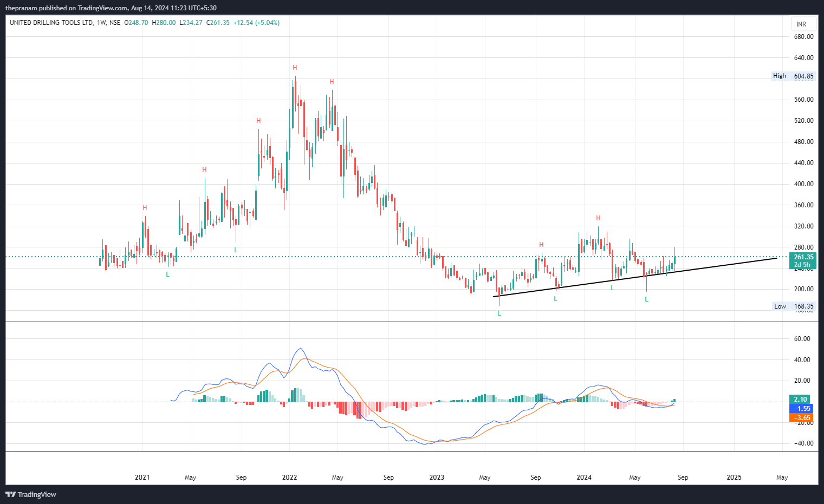824x504 pixels.
Task: Click the 2023 label on time axis
Action: tap(437, 477)
